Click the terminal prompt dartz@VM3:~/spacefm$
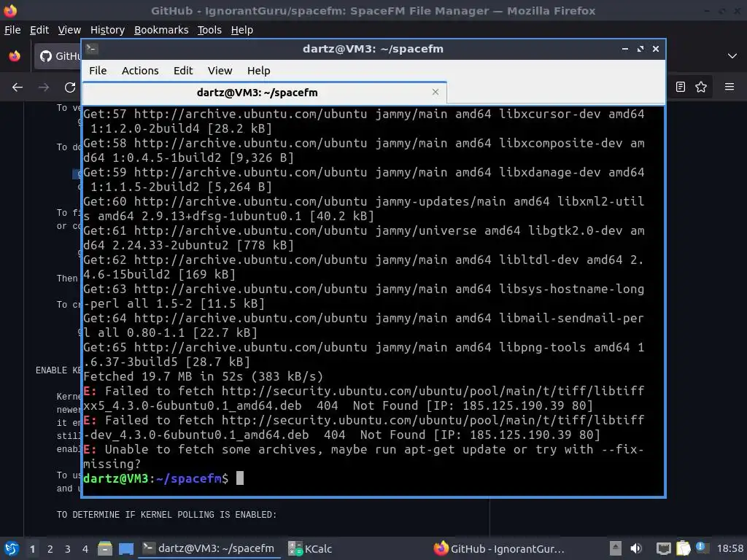747x560 pixels. pyautogui.click(x=156, y=478)
